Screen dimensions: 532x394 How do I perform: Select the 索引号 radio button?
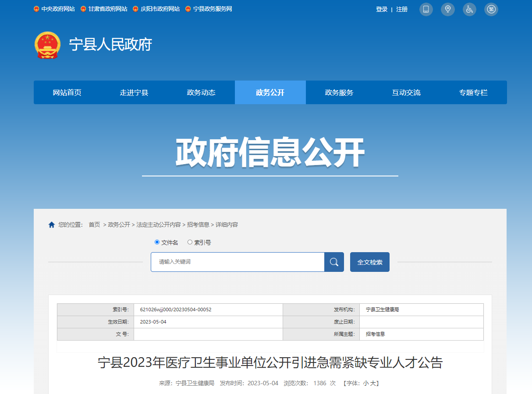pyautogui.click(x=190, y=242)
